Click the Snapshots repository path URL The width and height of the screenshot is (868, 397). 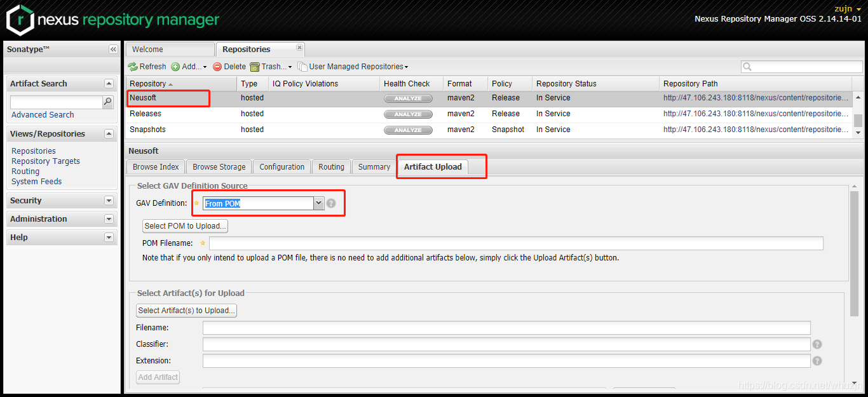756,130
